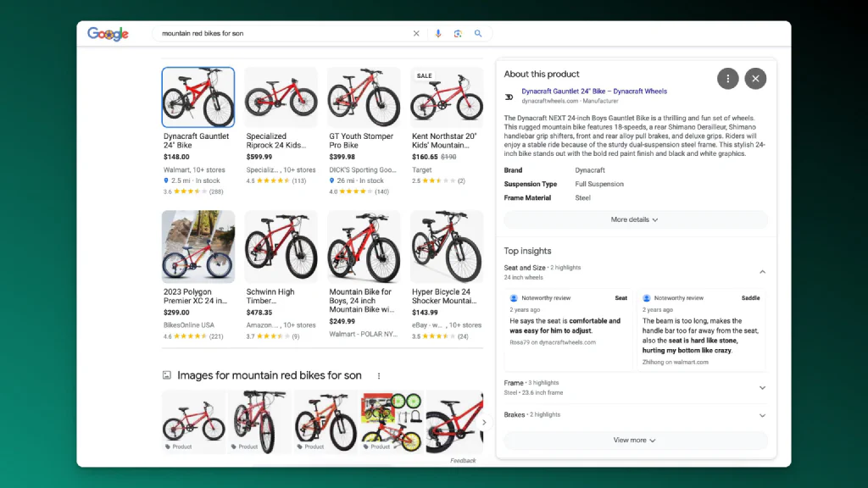The width and height of the screenshot is (868, 488).
Task: Click the Walmart - POLAR NY seller text
Action: click(363, 334)
